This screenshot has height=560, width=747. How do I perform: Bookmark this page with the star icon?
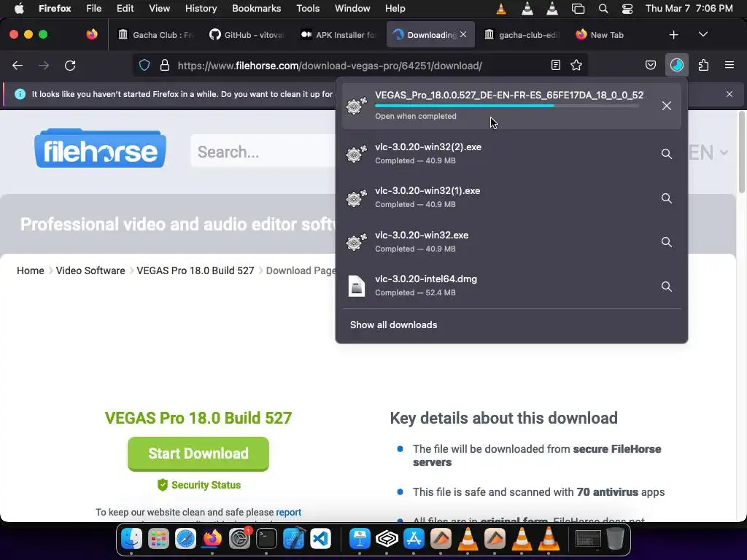(576, 65)
